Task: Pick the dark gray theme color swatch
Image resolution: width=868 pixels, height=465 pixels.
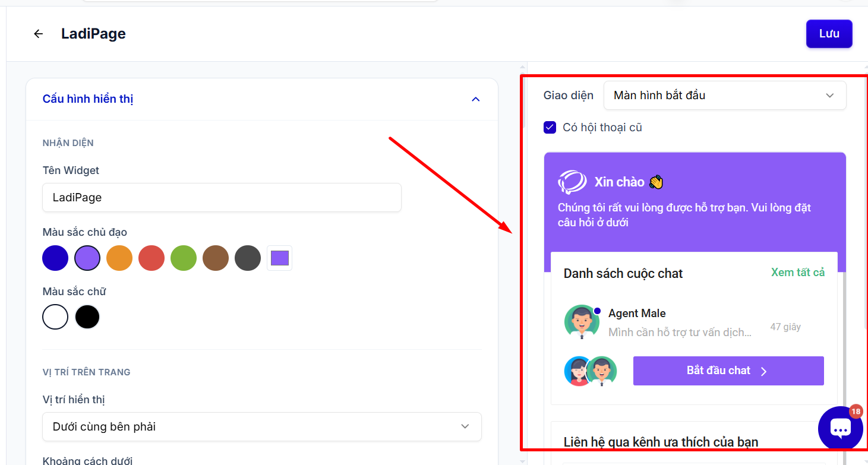Action: tap(248, 258)
